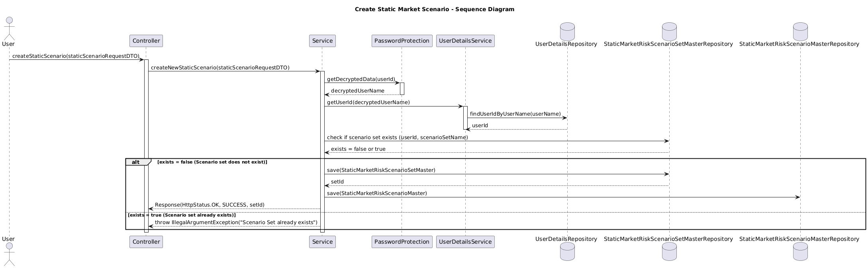Click the User actor stick figure at top
This screenshot has height=268, width=868.
pos(9,28)
